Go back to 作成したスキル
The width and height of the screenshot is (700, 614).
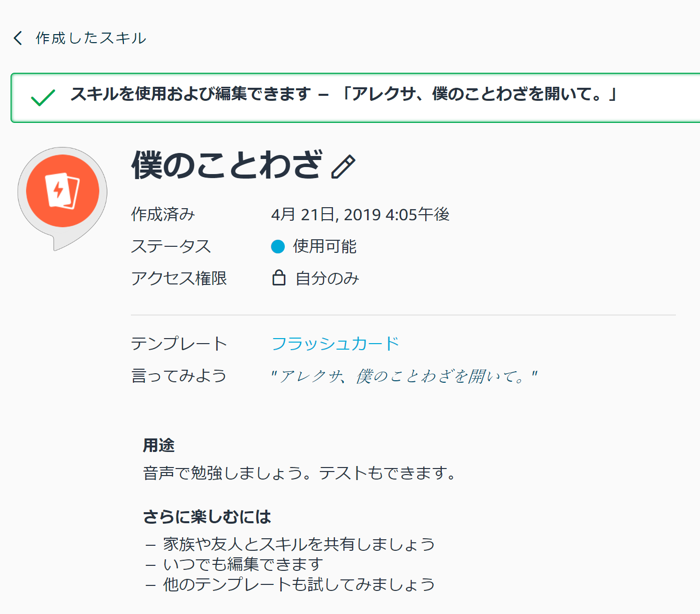91,38
